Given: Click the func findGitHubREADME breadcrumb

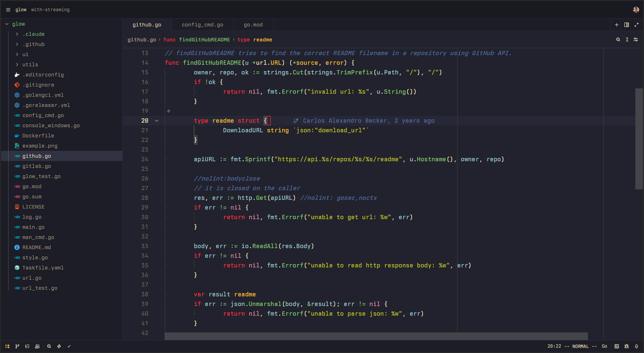Looking at the screenshot, I should [197, 40].
